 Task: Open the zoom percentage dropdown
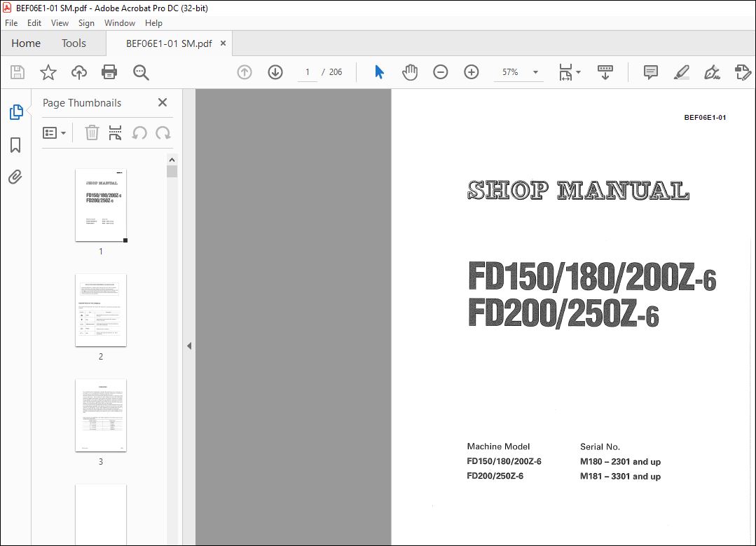536,72
